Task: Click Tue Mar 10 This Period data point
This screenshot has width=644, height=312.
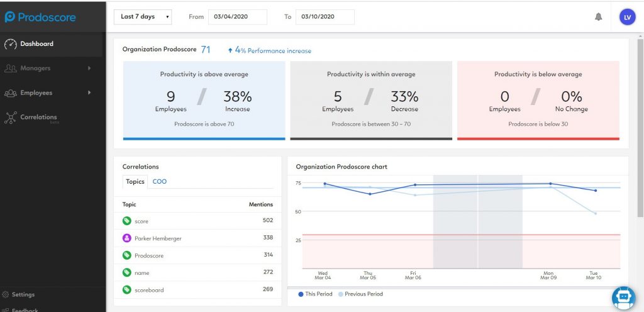Action: pos(595,191)
